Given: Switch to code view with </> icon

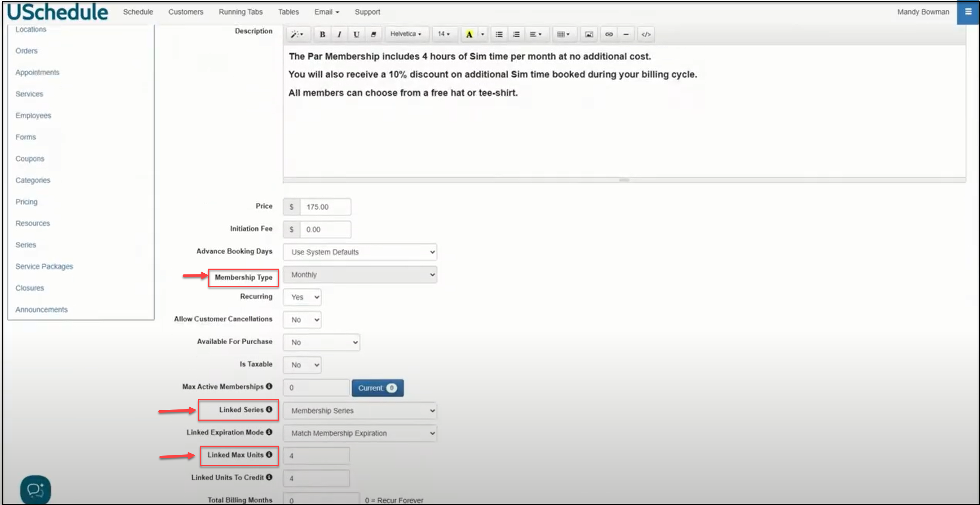Looking at the screenshot, I should click(x=646, y=34).
